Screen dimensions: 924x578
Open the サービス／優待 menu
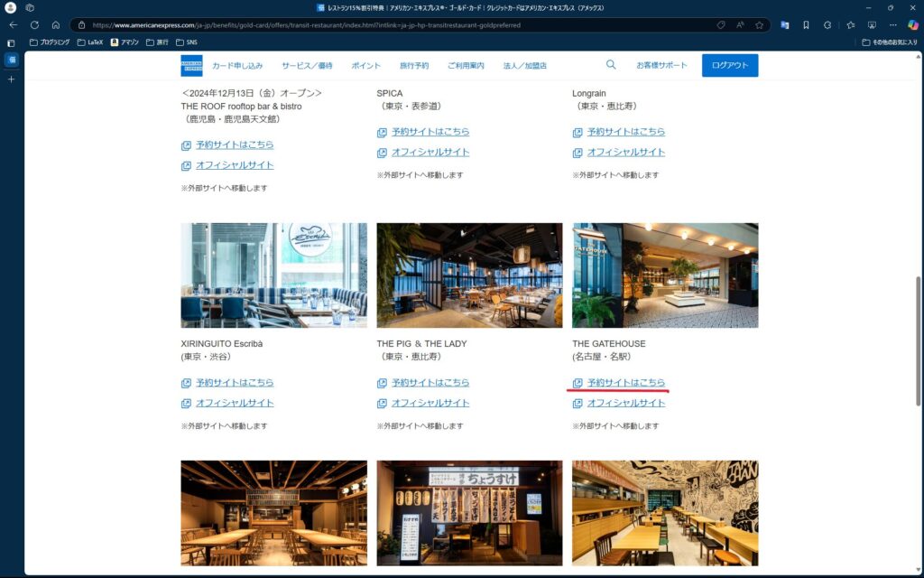coord(307,65)
